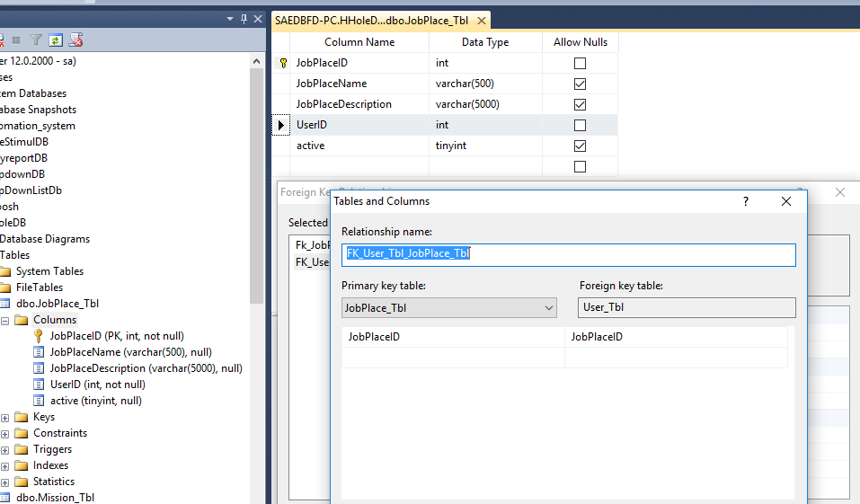Toggle Allow Nulls for JobPlaceID
Image resolution: width=860 pixels, height=504 pixels.
pos(580,63)
